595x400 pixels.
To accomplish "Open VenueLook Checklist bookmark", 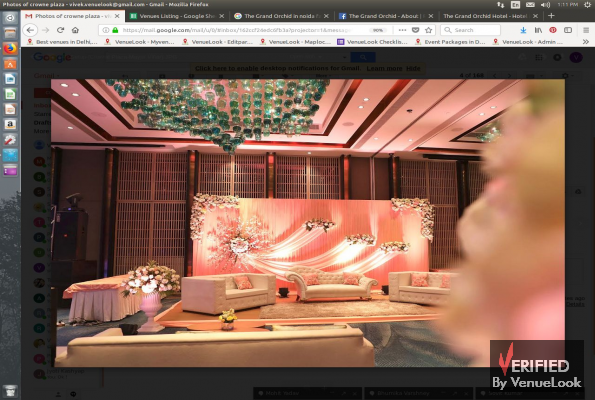I will pyautogui.click(x=372, y=42).
